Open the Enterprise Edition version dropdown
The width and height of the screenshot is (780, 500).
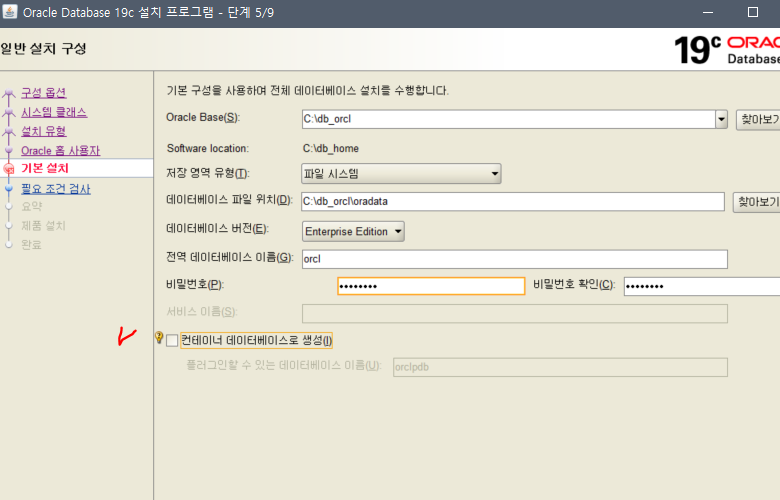353,231
